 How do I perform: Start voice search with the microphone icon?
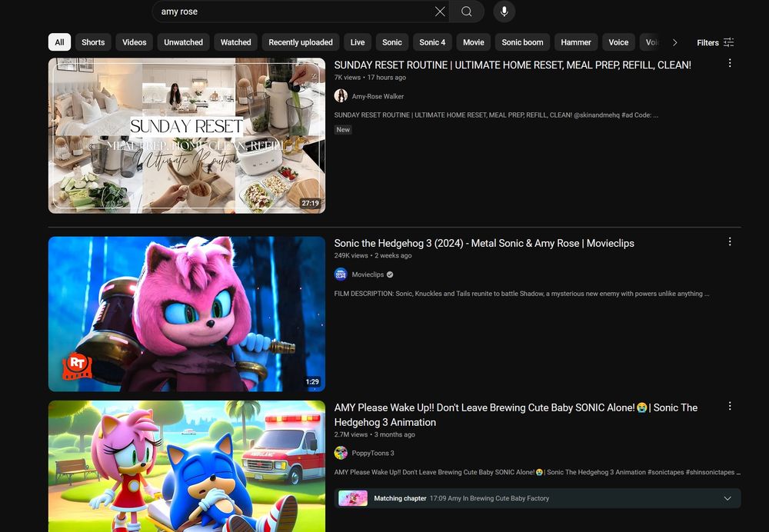(x=504, y=12)
